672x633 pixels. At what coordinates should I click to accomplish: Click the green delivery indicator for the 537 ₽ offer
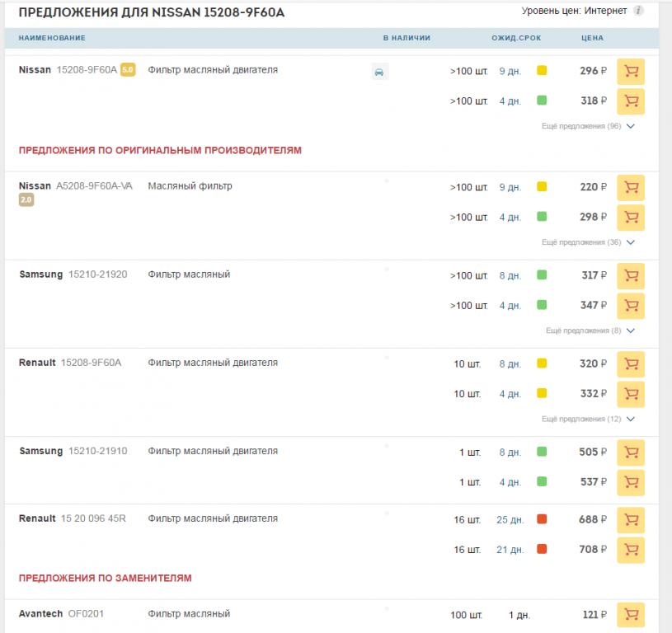point(542,481)
